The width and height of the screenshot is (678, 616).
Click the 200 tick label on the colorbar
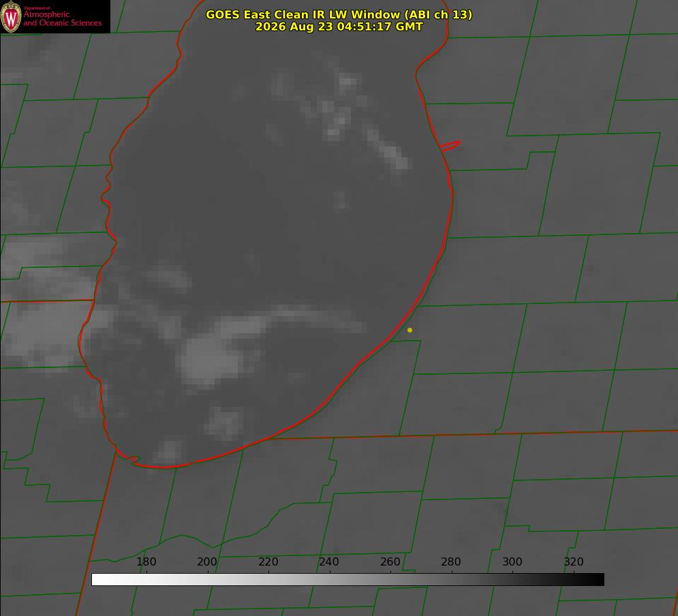(x=207, y=561)
